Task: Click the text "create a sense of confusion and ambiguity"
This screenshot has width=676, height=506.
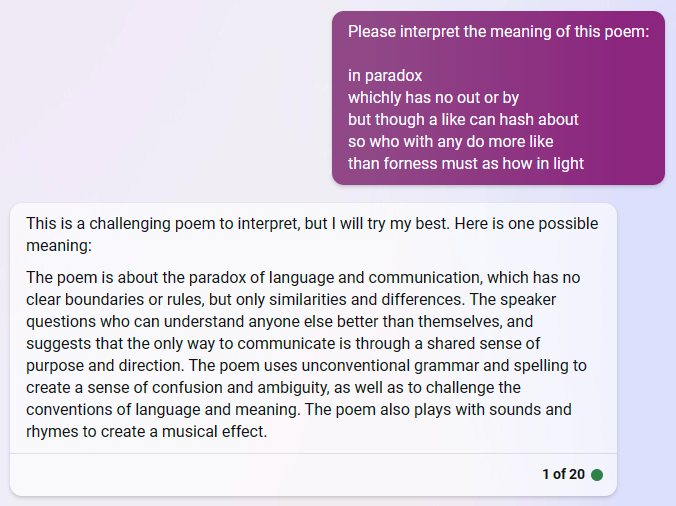Action: click(x=178, y=387)
